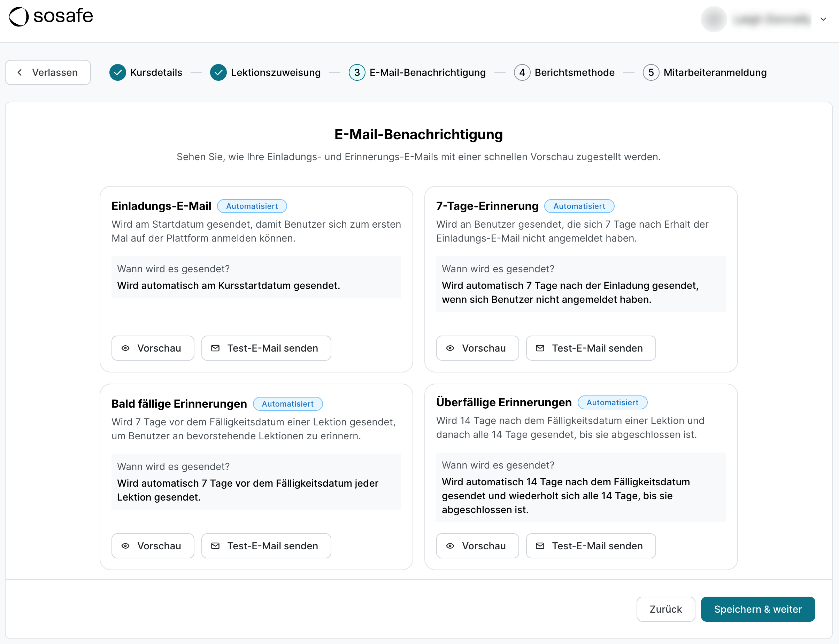Click the Zurück button
This screenshot has width=839, height=644.
point(665,609)
